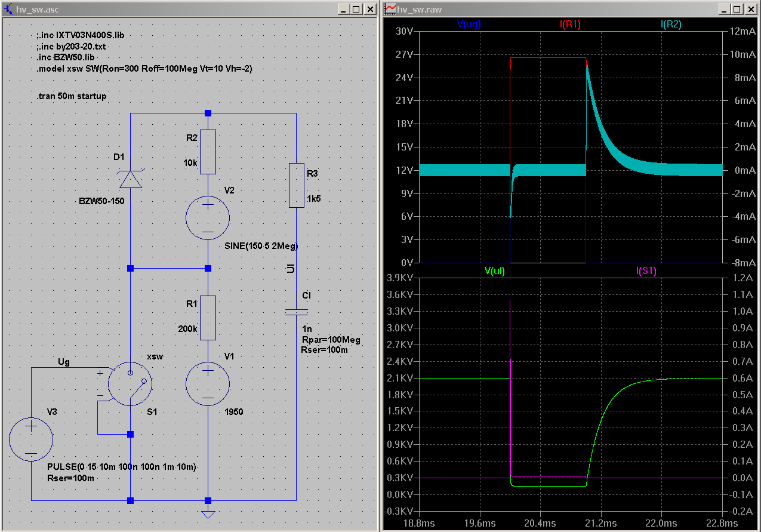The height and width of the screenshot is (532, 761).
Task: Click the V(ul) trace label
Action: (x=495, y=271)
